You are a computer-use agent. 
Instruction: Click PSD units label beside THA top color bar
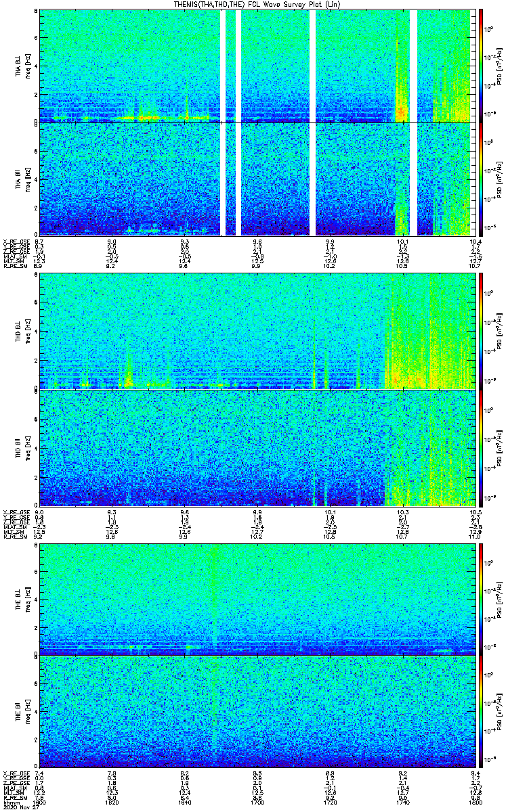point(500,66)
